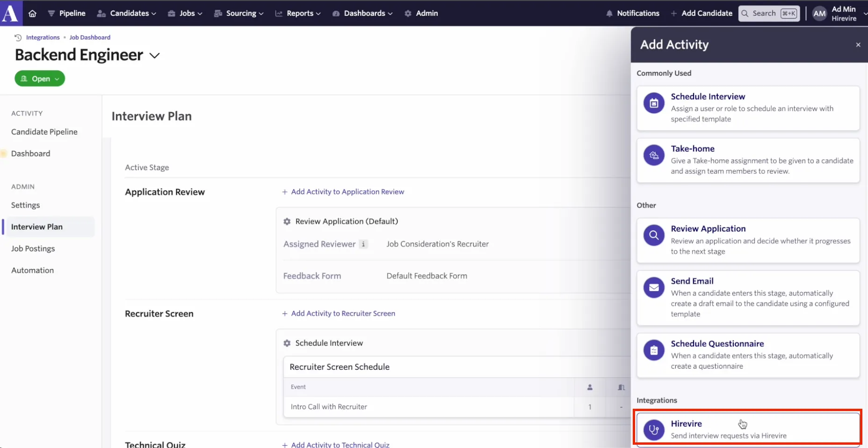Open the Pipeline menu item
This screenshot has width=868, height=448.
pyautogui.click(x=67, y=14)
